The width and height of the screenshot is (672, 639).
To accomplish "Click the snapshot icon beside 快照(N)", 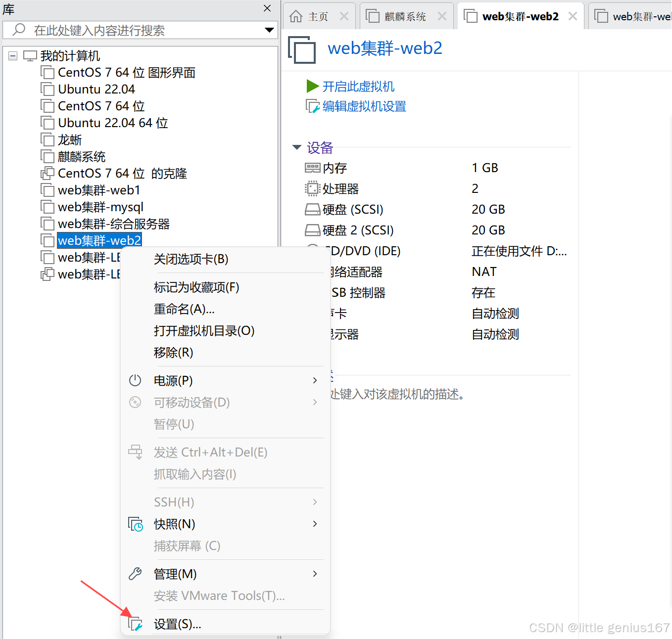I will coord(135,524).
